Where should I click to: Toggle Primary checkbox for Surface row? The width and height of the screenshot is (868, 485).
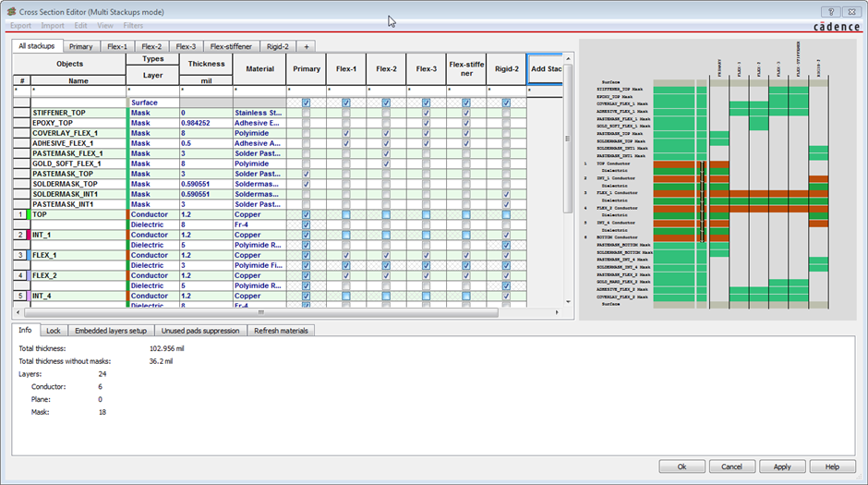[x=307, y=103]
